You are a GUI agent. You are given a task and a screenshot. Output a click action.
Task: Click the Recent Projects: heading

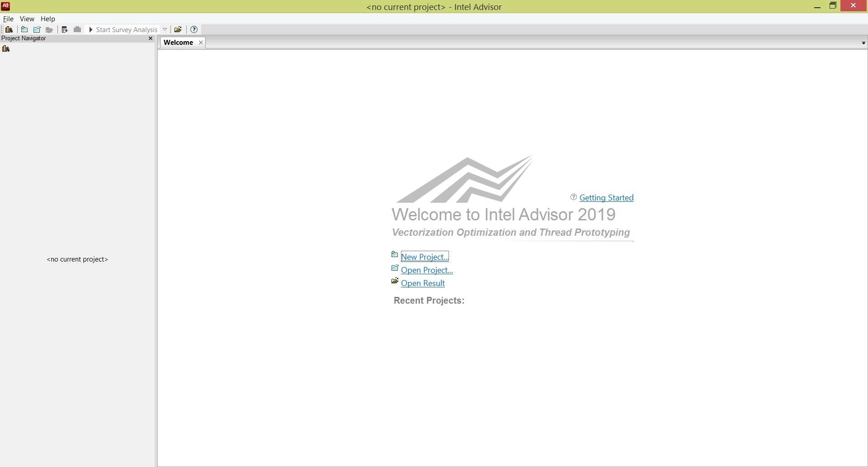click(x=429, y=300)
